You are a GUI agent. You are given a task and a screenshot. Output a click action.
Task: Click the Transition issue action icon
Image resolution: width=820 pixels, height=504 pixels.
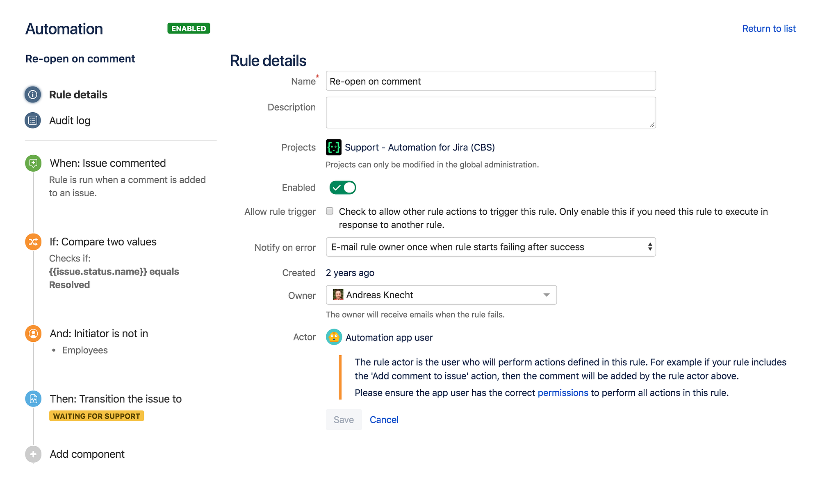(33, 399)
